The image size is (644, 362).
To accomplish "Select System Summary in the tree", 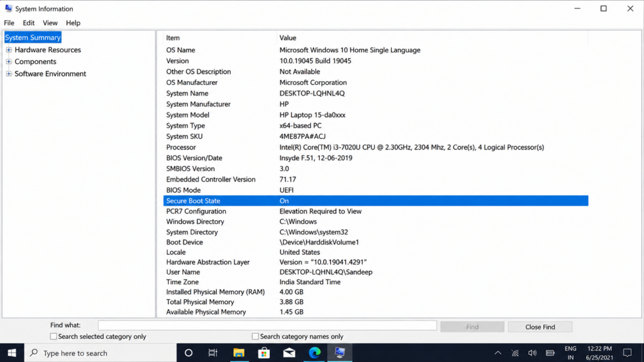I will 33,37.
